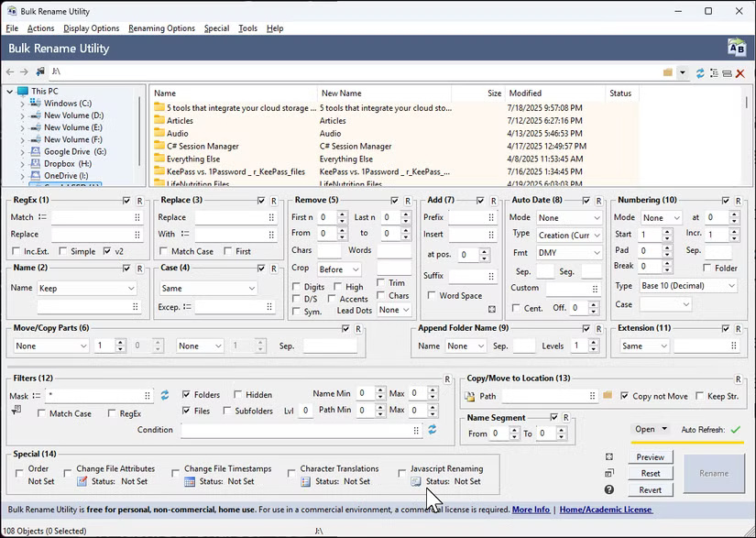Image resolution: width=756 pixels, height=538 pixels.
Task: Click the Preview button
Action: click(651, 456)
